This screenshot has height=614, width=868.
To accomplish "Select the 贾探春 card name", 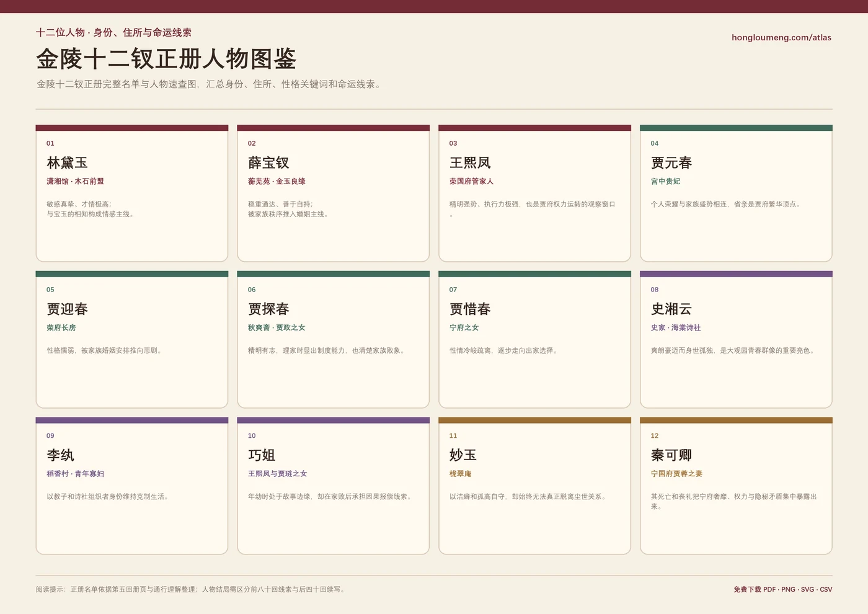I will coord(268,309).
